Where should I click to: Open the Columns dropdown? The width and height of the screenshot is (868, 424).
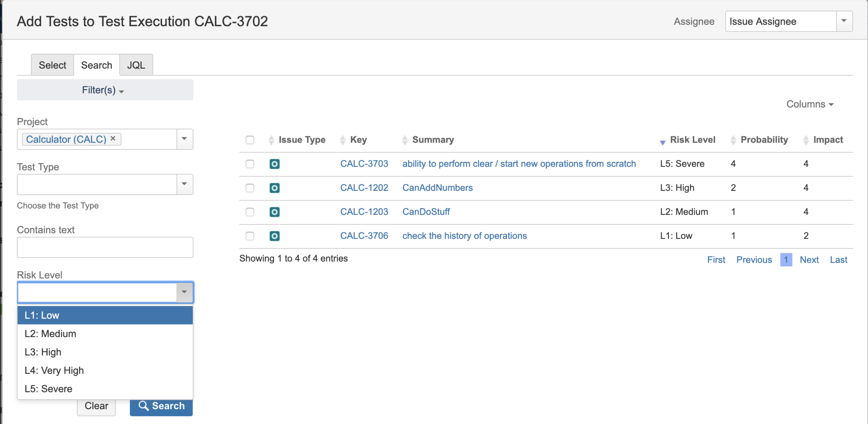coord(810,104)
